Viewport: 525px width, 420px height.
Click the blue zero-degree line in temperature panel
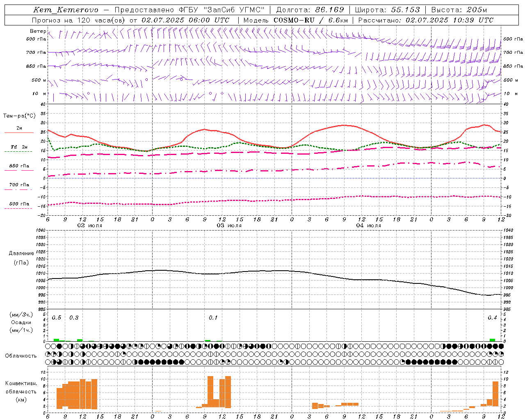tap(274, 178)
